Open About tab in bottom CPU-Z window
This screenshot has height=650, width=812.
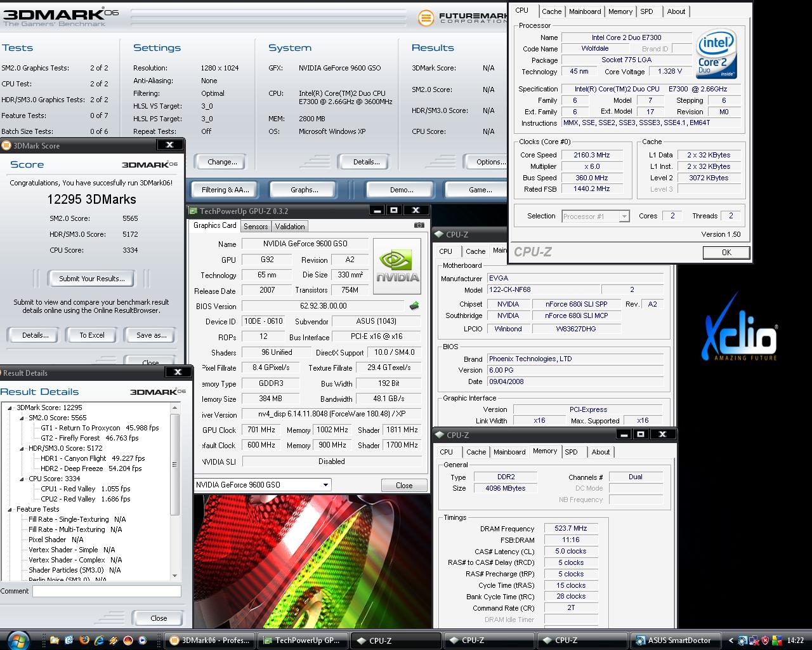601,452
